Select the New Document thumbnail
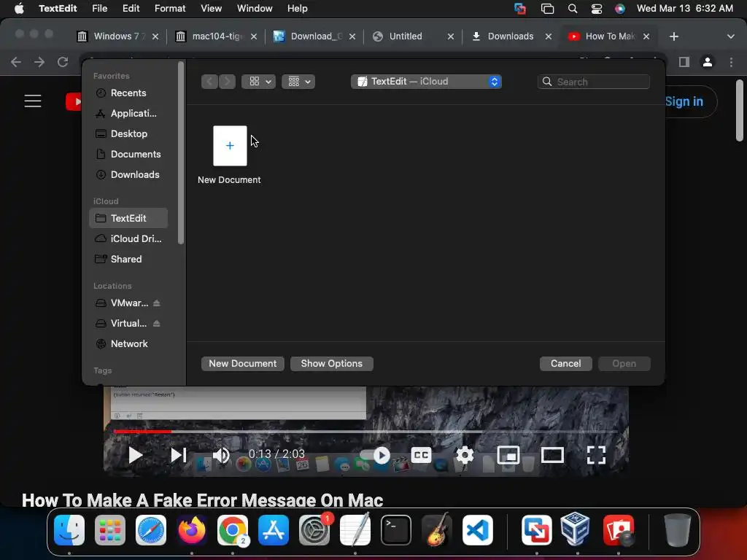The width and height of the screenshot is (747, 560). pyautogui.click(x=230, y=146)
